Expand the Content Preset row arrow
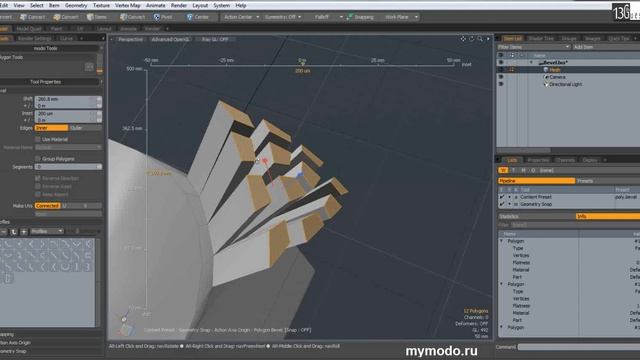Image resolution: width=640 pixels, height=360 pixels. [x=509, y=197]
